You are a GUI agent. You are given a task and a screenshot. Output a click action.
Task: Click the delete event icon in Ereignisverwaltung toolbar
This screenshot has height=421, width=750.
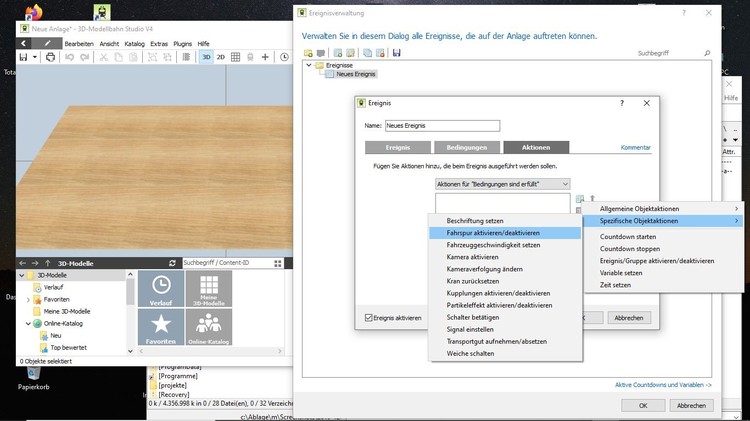[380, 53]
